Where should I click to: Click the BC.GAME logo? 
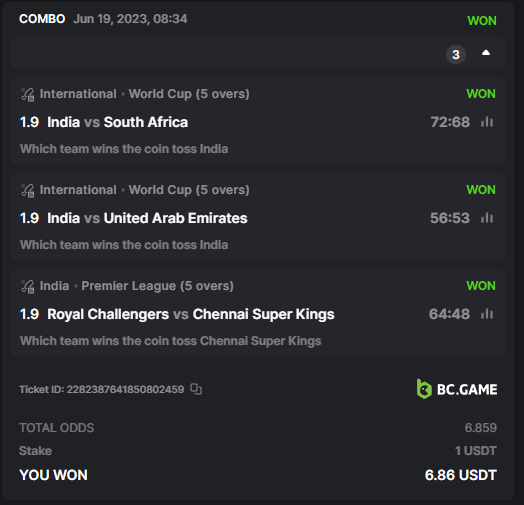[x=457, y=389]
